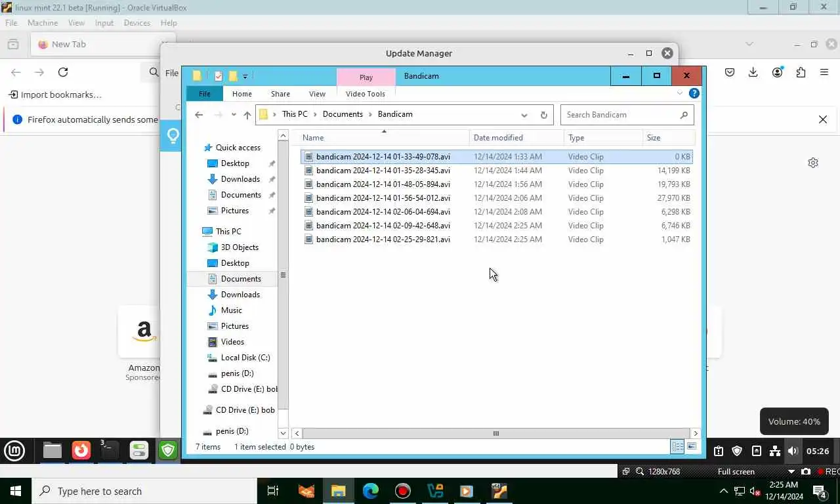
Task: Open the Firefox list all tabs dropdown
Action: pyautogui.click(x=749, y=44)
